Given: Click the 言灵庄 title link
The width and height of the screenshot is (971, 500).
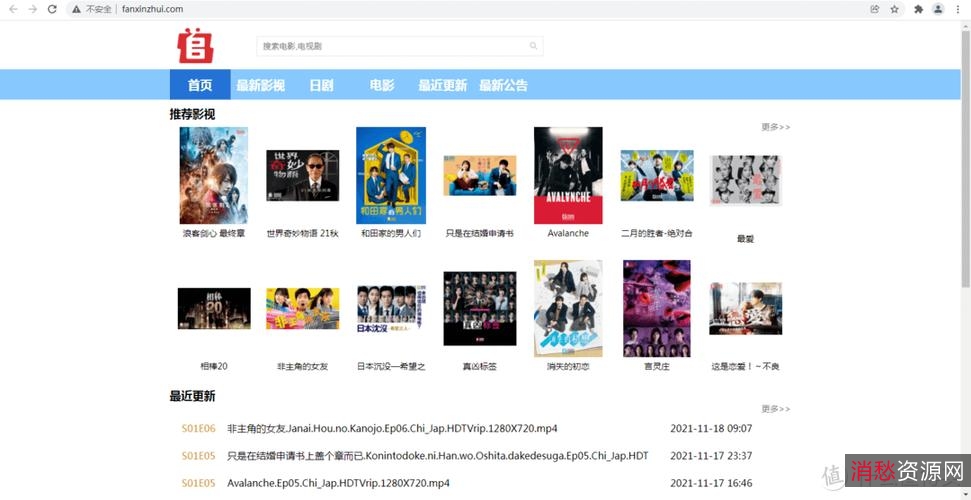Looking at the screenshot, I should (657, 366).
